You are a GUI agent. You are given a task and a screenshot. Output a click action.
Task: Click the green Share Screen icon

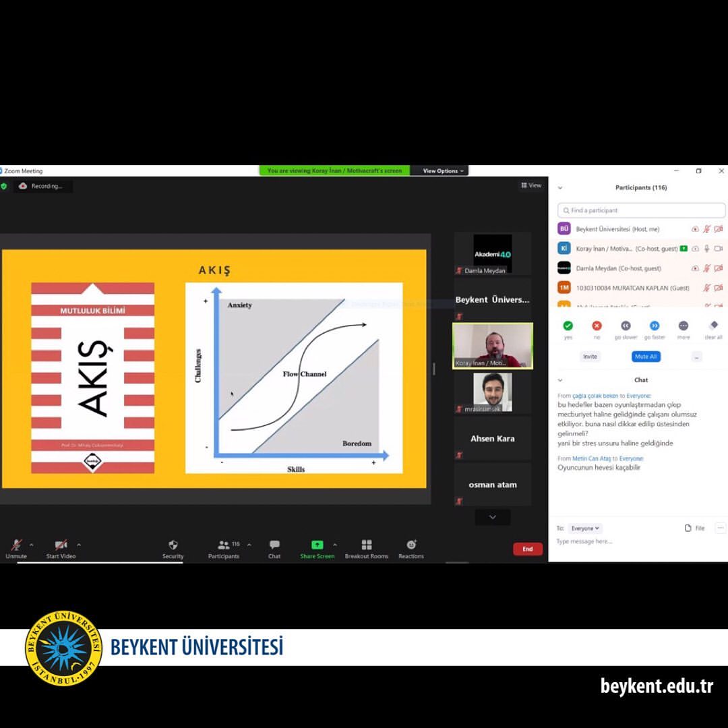(x=317, y=545)
